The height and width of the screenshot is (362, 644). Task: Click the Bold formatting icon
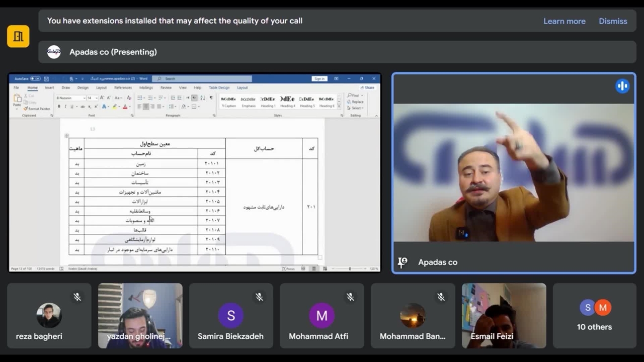(59, 107)
